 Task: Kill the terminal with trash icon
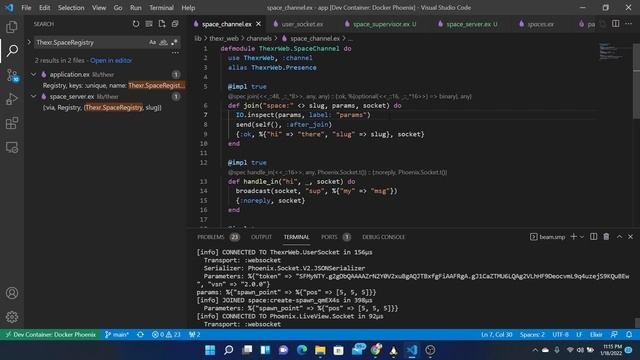click(x=606, y=237)
